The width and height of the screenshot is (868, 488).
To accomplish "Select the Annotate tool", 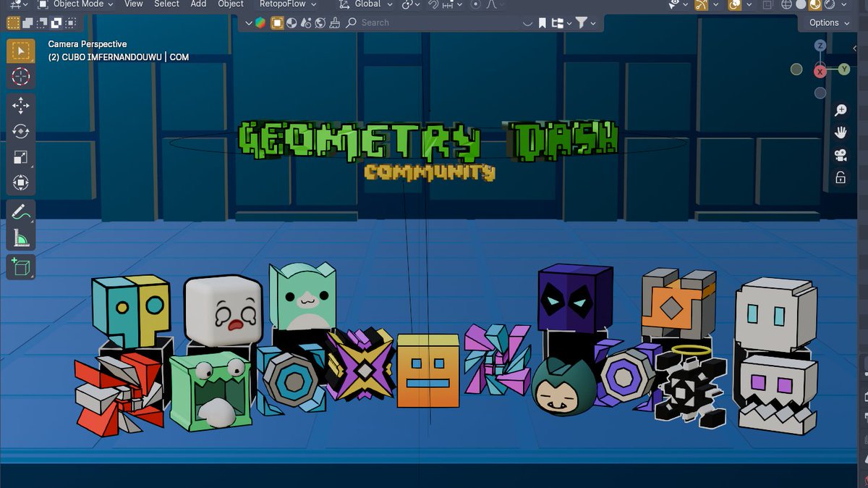I will point(20,213).
